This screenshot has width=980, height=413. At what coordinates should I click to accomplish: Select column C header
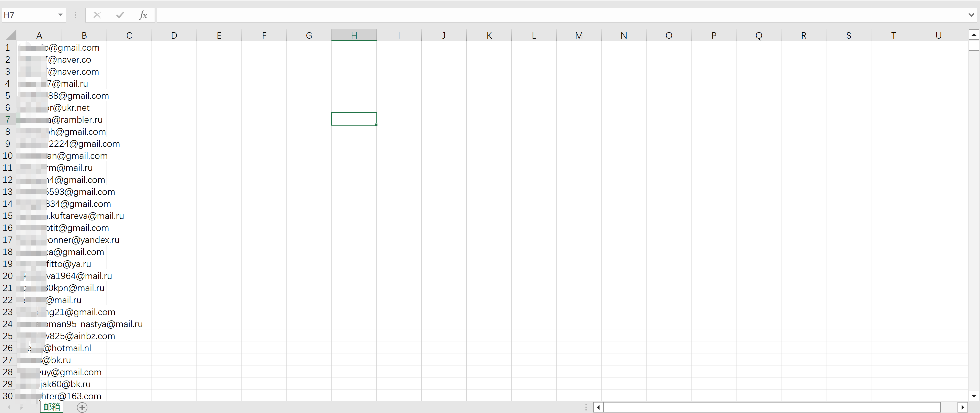pyautogui.click(x=129, y=35)
